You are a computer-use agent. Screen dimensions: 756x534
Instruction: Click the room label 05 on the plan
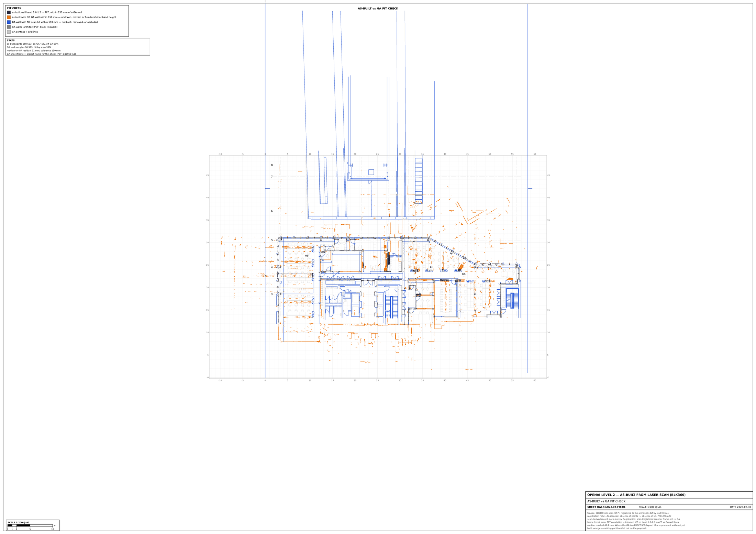click(x=307, y=256)
